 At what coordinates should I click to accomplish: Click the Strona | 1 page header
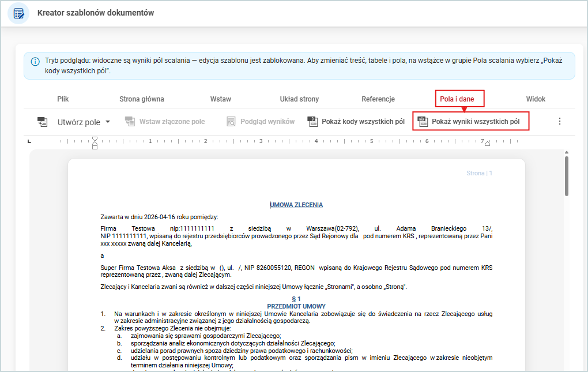[x=479, y=173]
